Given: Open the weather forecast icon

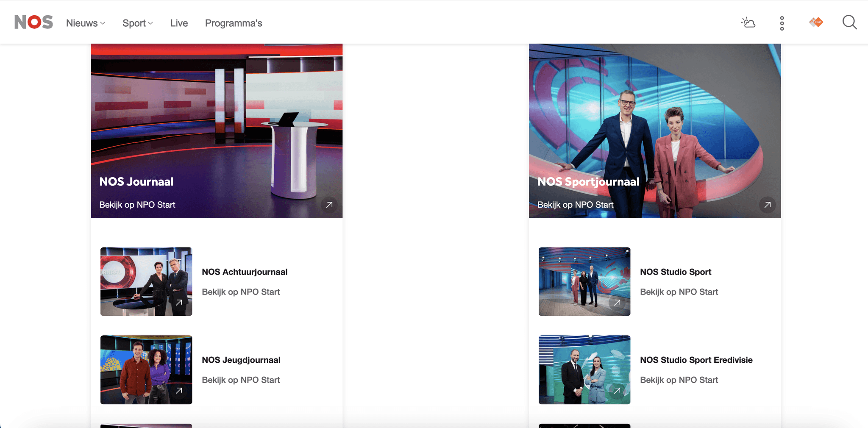Looking at the screenshot, I should [x=748, y=22].
